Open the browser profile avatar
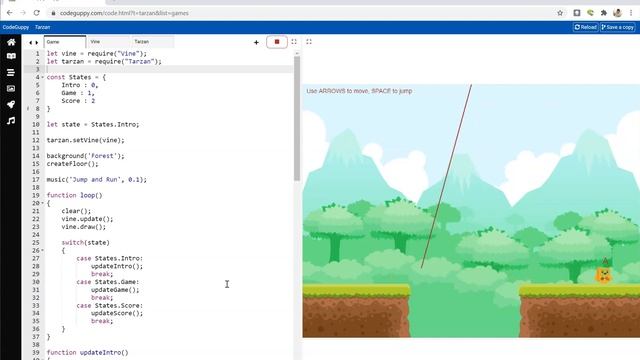 pos(618,13)
